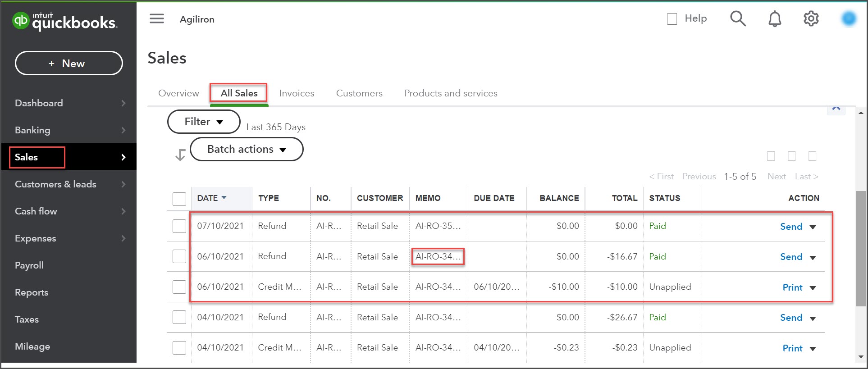
Task: Expand action arrow for 07/10/2021 Refund row
Action: coord(813,227)
